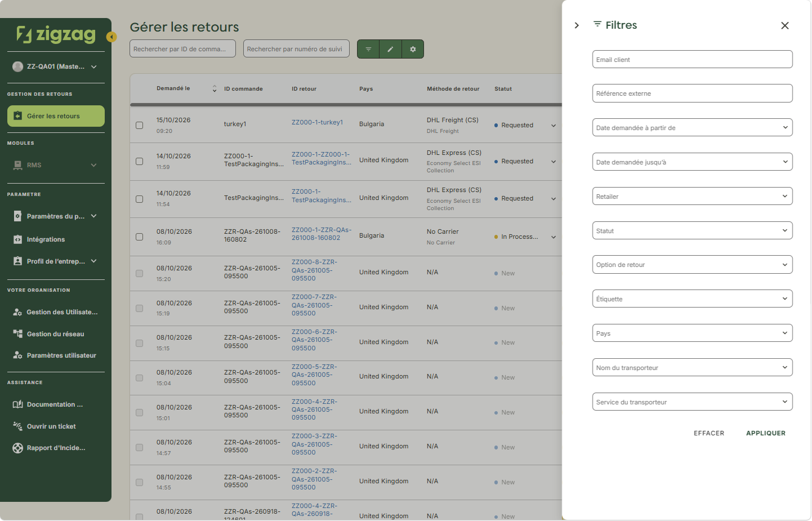Select checkbox of 14/10/2026 11:59 row
This screenshot has width=812, height=521.
[139, 161]
